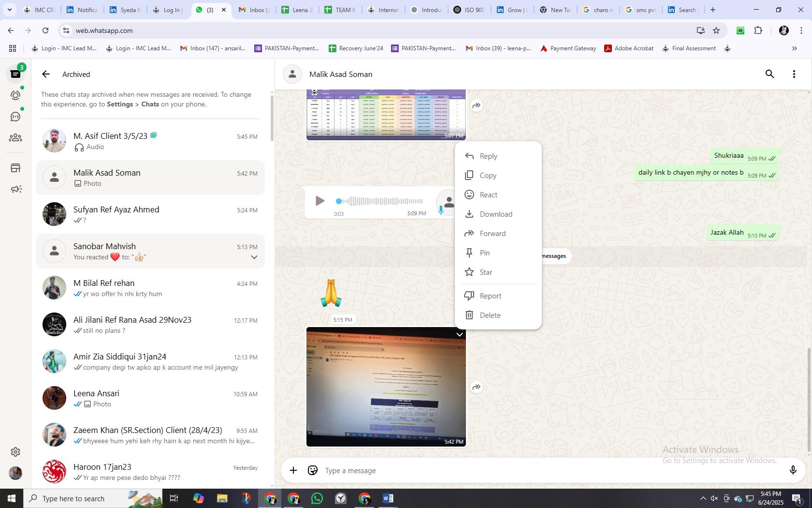Open the 5:42 PM photo thumbnail
This screenshot has height=508, width=812.
386,387
